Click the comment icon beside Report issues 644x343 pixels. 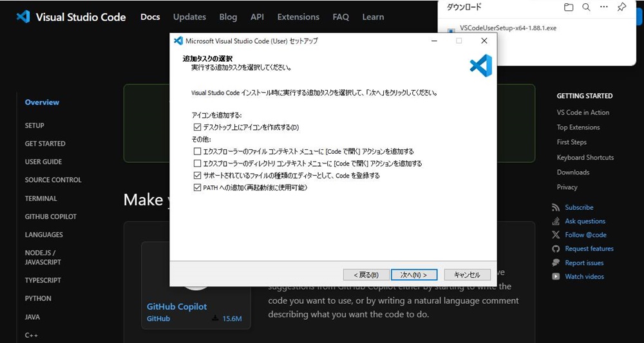pos(556,263)
